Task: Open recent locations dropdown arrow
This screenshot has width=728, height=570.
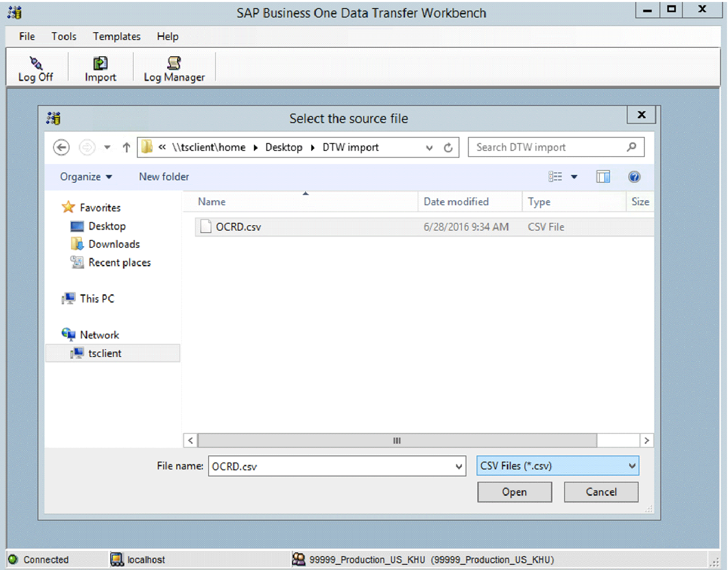Action: pyautogui.click(x=107, y=147)
